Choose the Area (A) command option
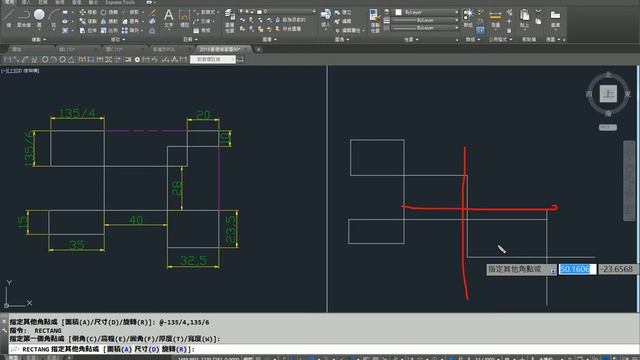 point(119,349)
